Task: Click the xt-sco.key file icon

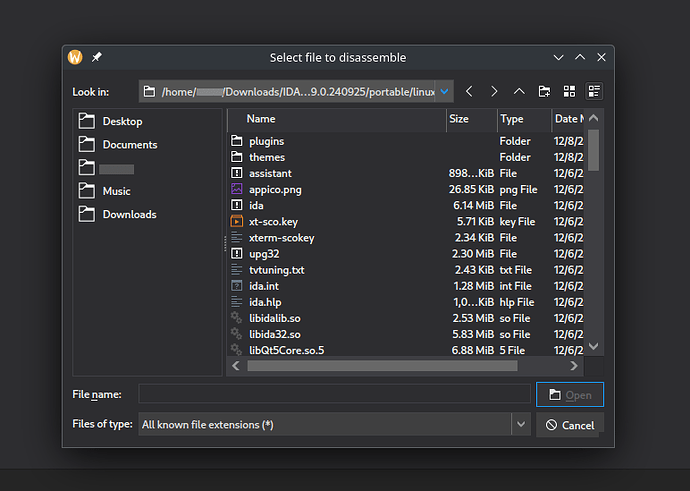Action: coord(237,221)
